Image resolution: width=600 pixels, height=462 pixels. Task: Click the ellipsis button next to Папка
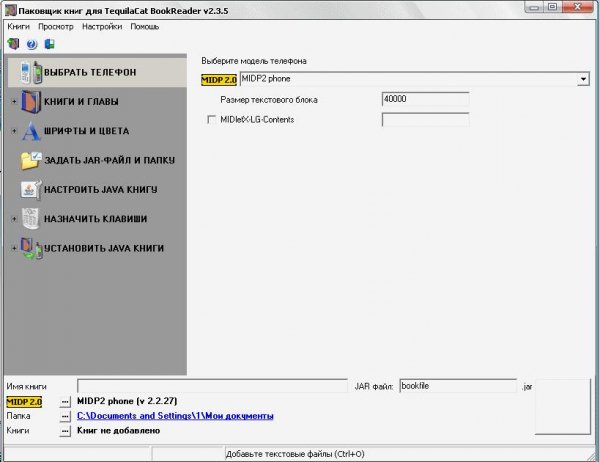65,416
